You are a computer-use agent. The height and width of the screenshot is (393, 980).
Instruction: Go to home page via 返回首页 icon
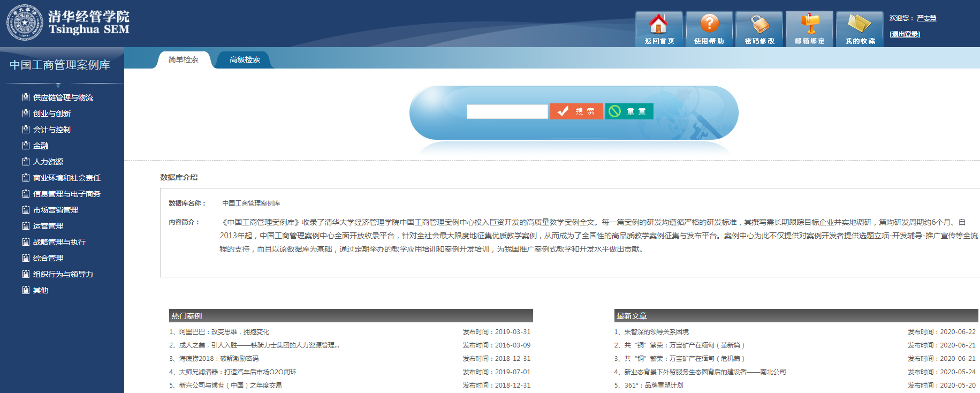pos(659,29)
